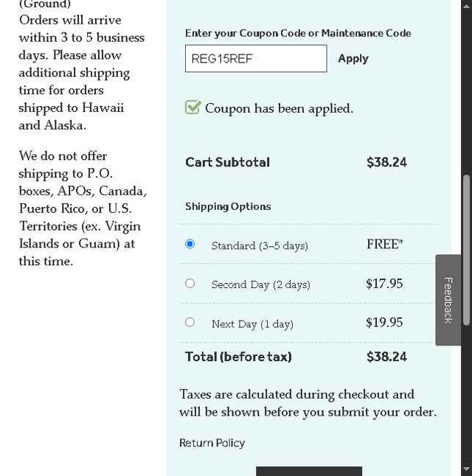Screen dimensions: 472x476
Task: Click the $19.95 Next Day price
Action: [x=384, y=323]
